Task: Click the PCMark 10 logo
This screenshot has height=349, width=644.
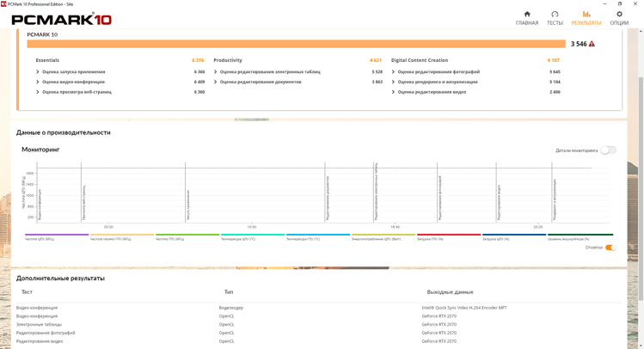Action: click(x=62, y=19)
